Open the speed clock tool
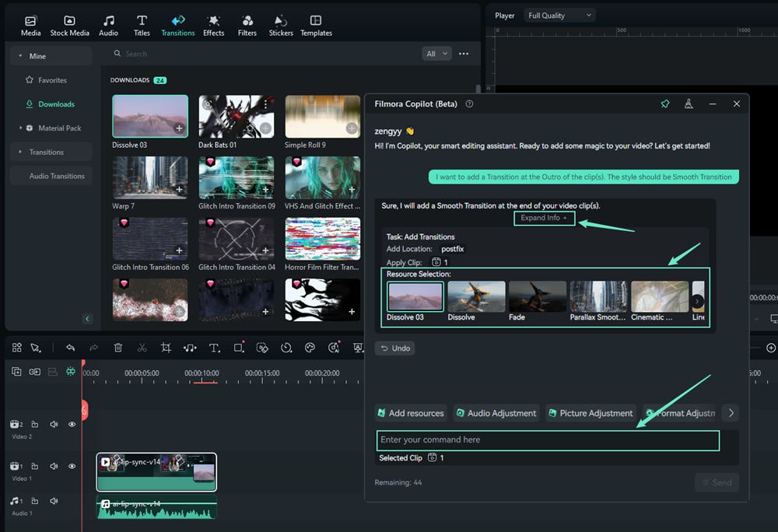This screenshot has height=532, width=778. [x=286, y=348]
